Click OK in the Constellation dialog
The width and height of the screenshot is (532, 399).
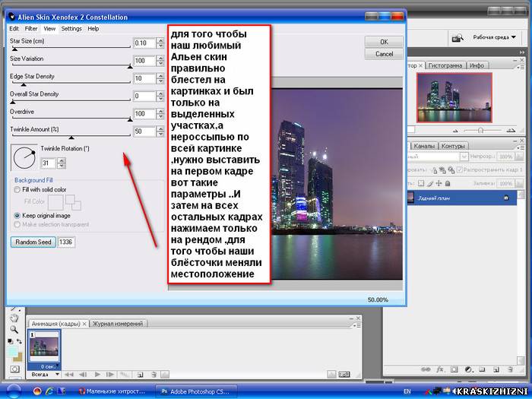[x=384, y=42]
